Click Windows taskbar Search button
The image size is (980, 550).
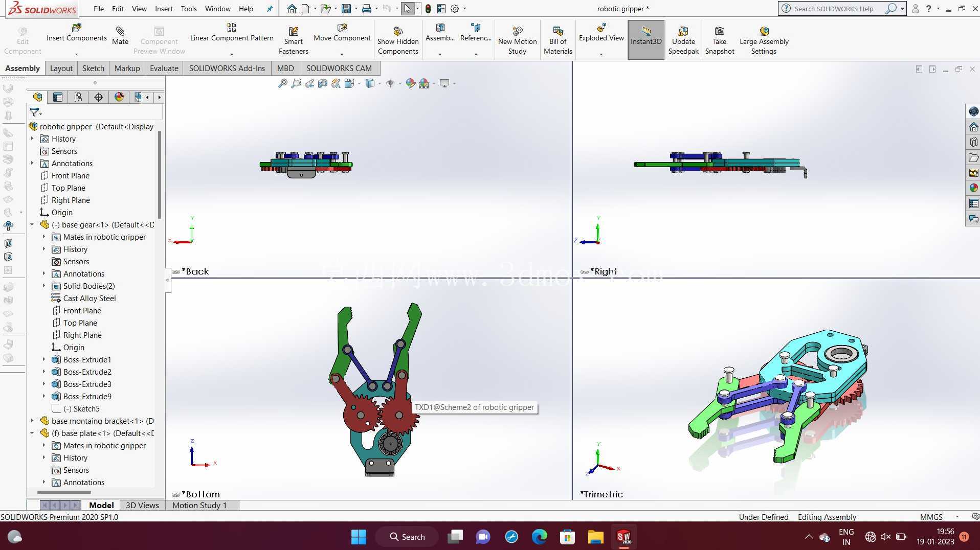(407, 537)
